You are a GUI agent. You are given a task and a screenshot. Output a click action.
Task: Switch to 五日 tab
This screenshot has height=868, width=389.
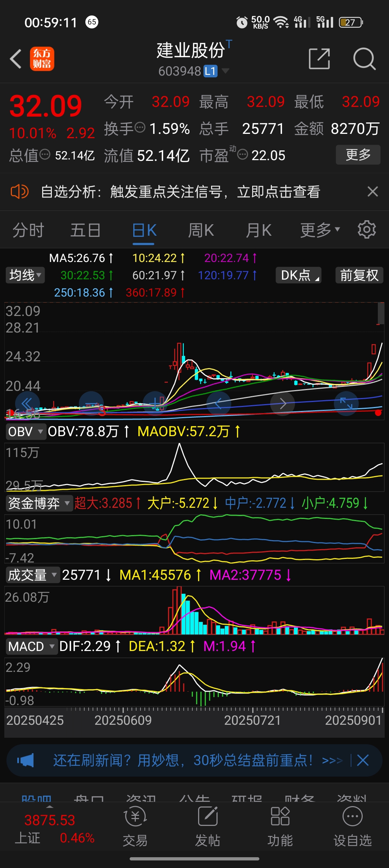(85, 230)
